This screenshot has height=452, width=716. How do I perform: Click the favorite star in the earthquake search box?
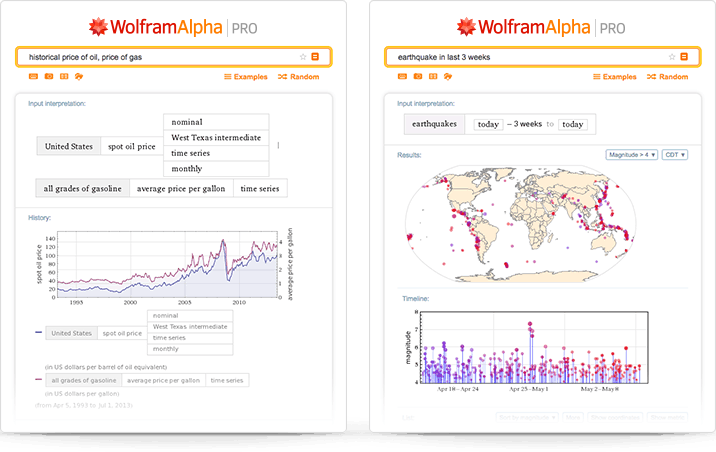pos(673,57)
